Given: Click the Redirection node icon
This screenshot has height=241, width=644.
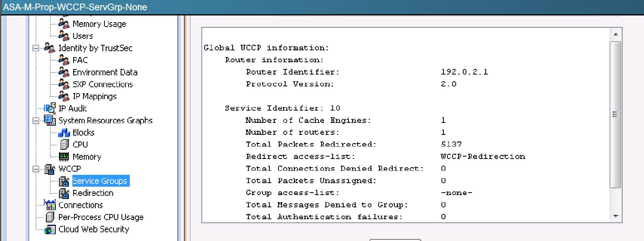Looking at the screenshot, I should [x=64, y=193].
